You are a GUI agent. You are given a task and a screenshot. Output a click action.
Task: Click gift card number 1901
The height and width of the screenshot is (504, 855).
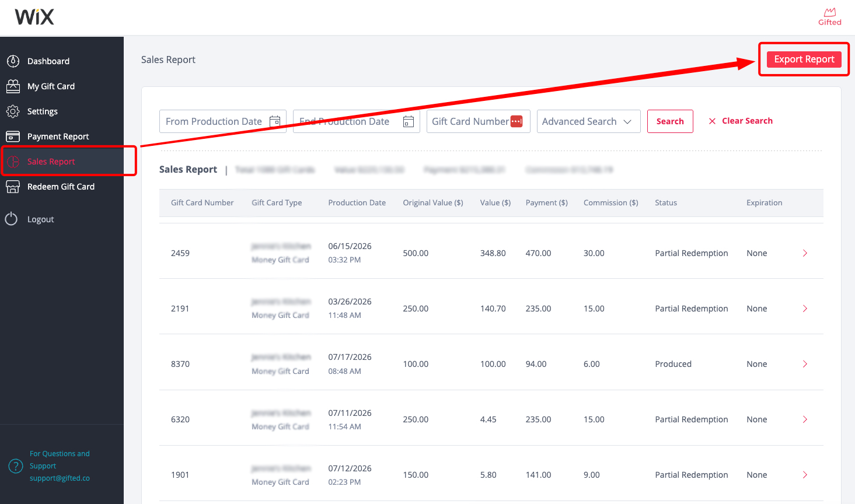tap(180, 475)
